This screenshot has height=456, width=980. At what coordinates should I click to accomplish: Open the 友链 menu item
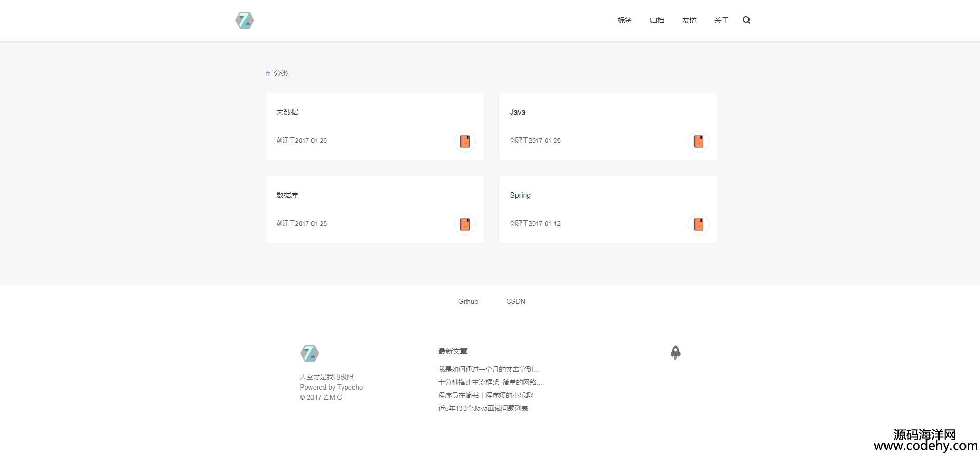click(x=689, y=20)
